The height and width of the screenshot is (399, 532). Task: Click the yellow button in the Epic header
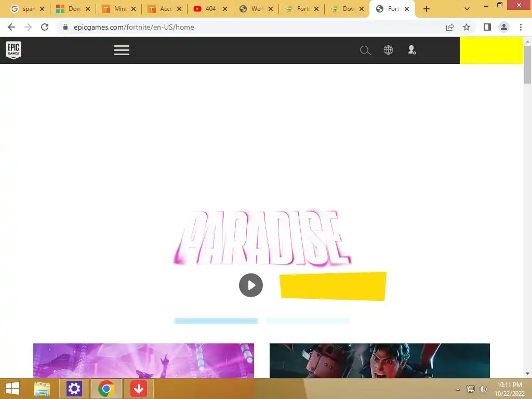491,50
